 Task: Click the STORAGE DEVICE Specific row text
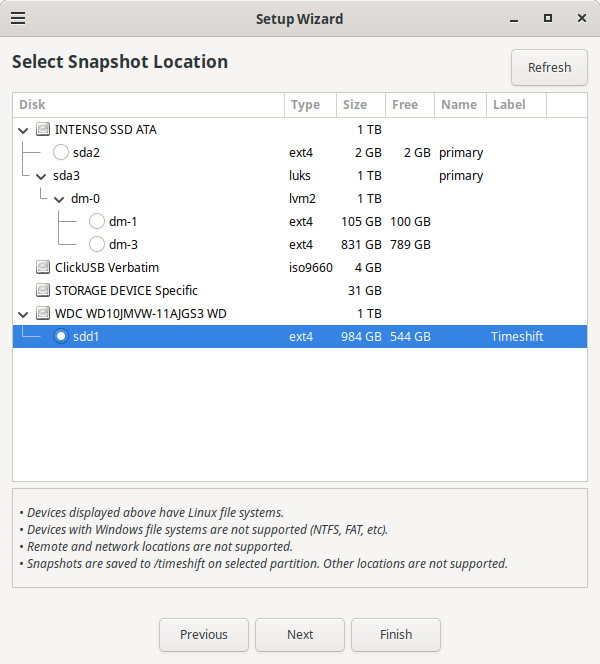click(126, 290)
